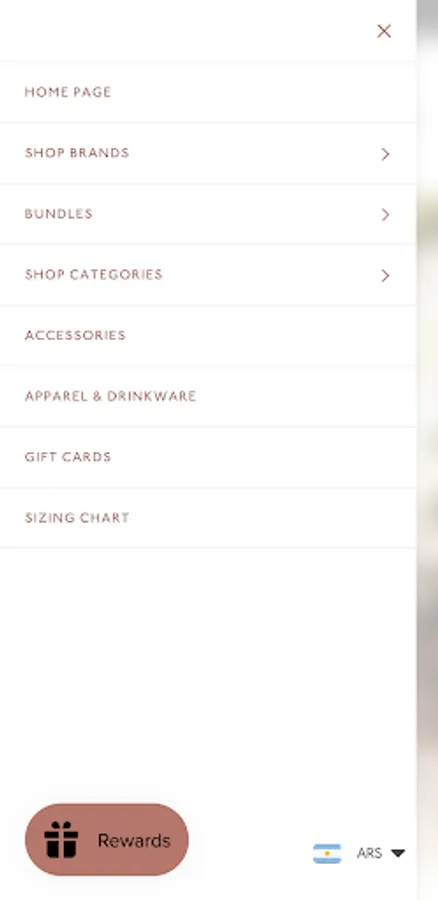The width and height of the screenshot is (438, 900).
Task: Click the gift box icon in Rewards
Action: click(61, 840)
